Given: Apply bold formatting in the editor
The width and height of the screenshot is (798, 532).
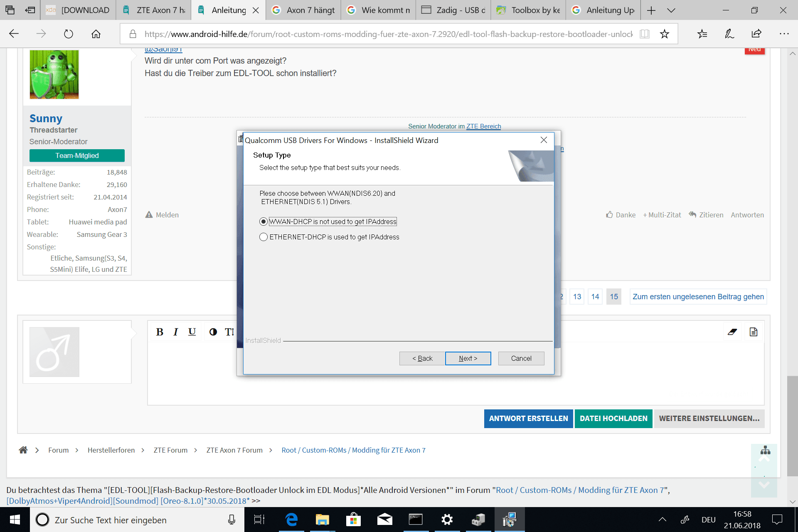Looking at the screenshot, I should 160,332.
